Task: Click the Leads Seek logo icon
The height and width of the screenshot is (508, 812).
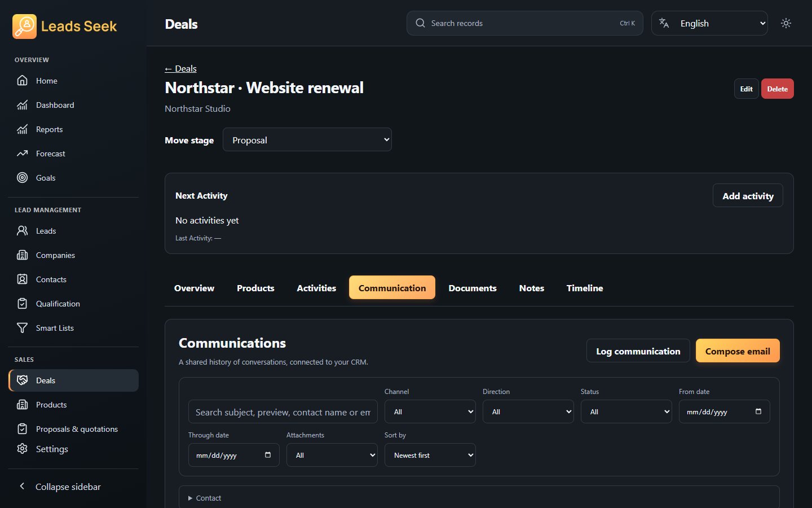Action: point(24,26)
